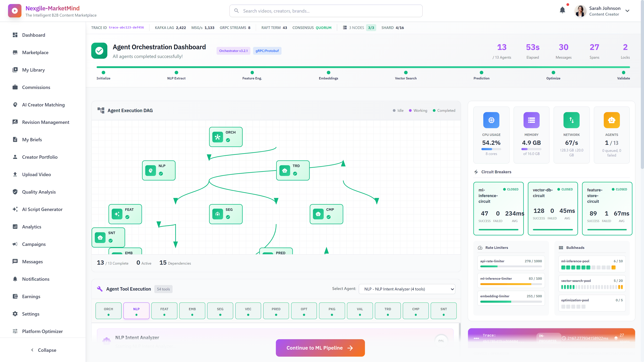Open the Select Agent dropdown
This screenshot has width=644, height=362.
coord(407,289)
